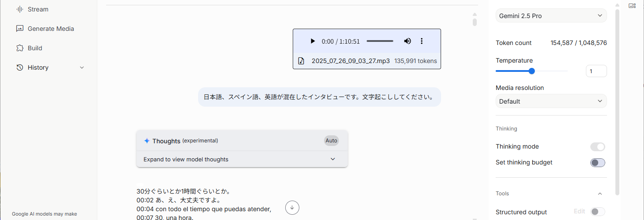Click the Build icon in sidebar

[x=19, y=48]
